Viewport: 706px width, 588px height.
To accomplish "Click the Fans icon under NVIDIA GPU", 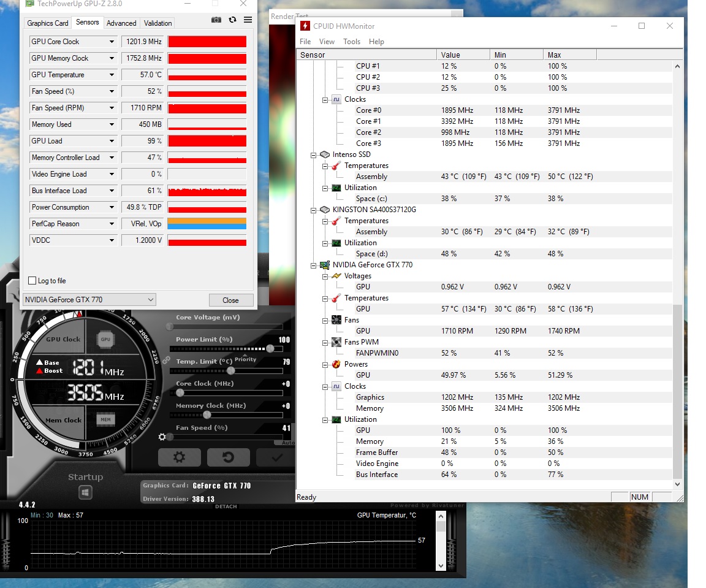I will tap(336, 320).
